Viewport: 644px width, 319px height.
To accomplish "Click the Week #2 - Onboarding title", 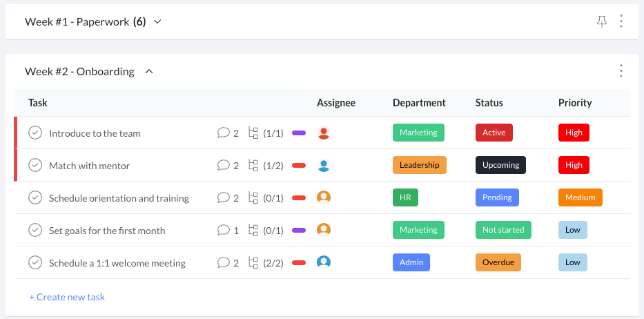I will click(x=79, y=72).
